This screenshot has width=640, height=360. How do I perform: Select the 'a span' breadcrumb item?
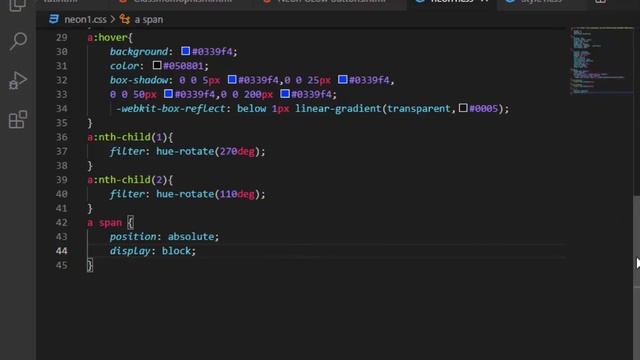coord(149,20)
